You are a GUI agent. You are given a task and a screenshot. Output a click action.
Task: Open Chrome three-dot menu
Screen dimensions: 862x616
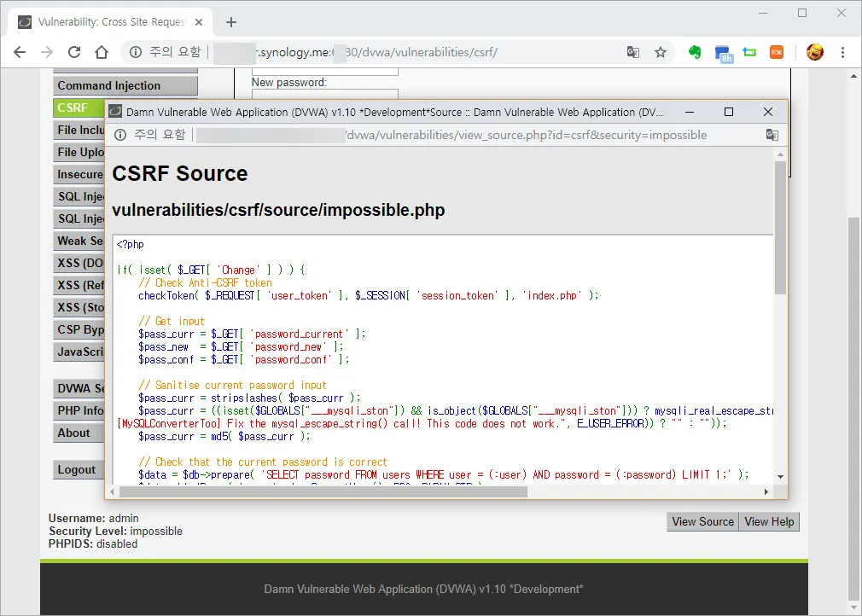[842, 52]
